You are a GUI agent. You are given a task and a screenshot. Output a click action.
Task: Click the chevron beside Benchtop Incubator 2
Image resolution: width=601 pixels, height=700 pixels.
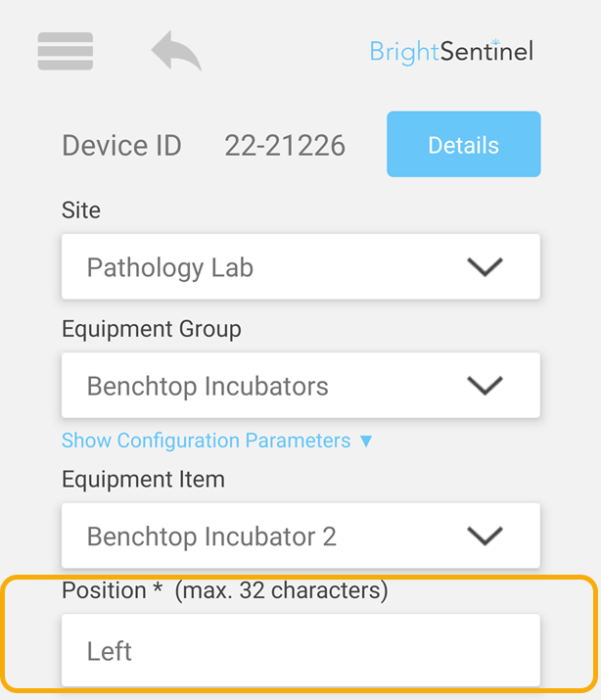point(485,536)
